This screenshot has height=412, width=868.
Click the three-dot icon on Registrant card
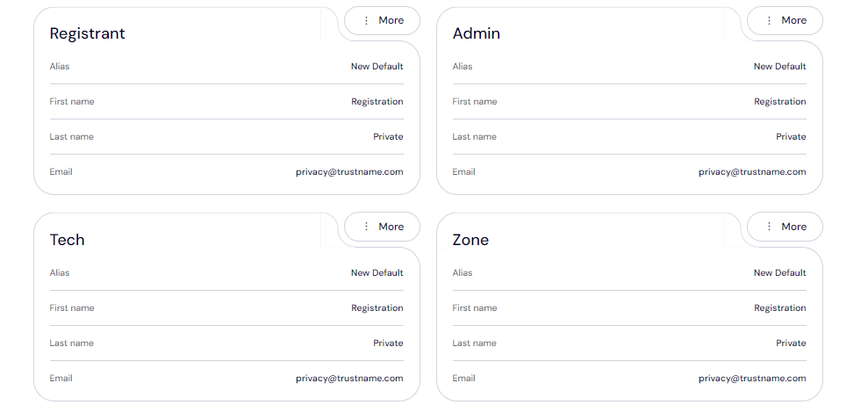[x=366, y=20]
